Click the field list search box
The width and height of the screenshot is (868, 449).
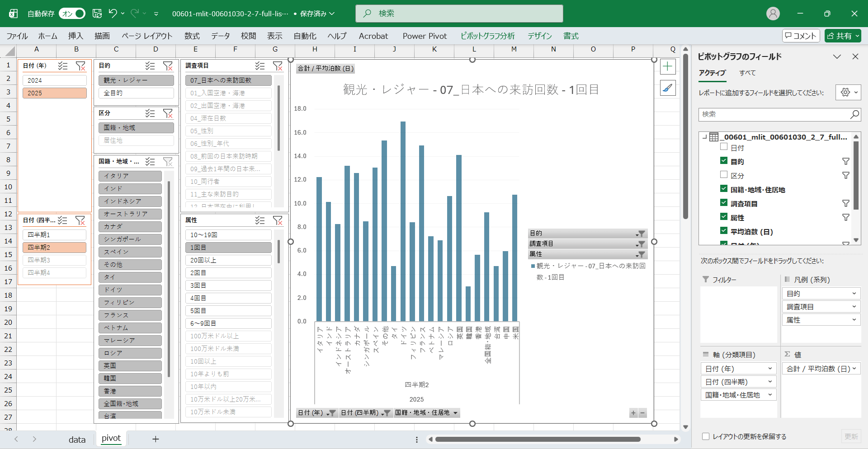[774, 114]
